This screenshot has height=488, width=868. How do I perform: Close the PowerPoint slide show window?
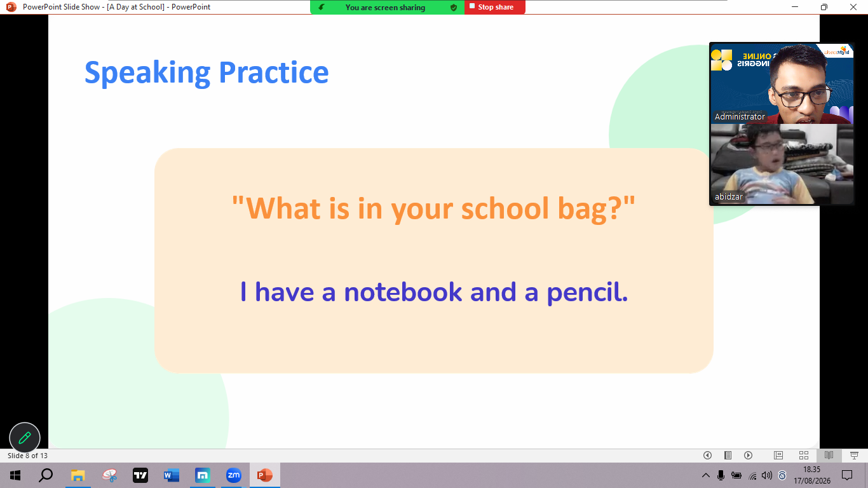(853, 7)
